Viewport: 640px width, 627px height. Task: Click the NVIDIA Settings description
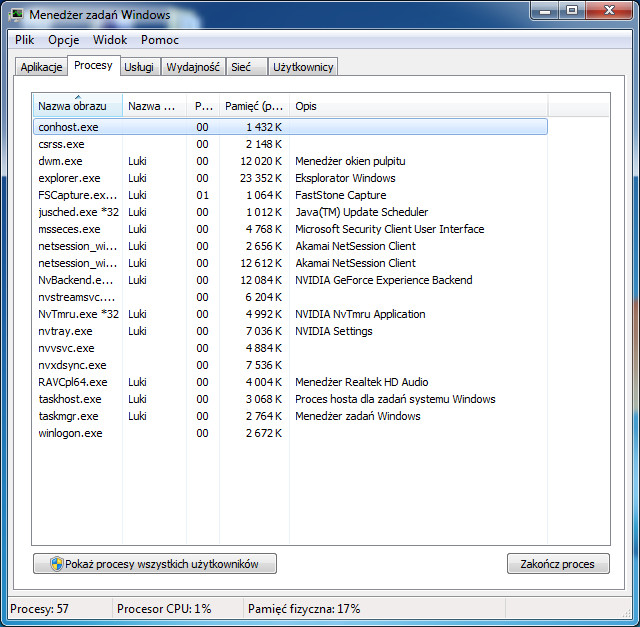[x=334, y=331]
